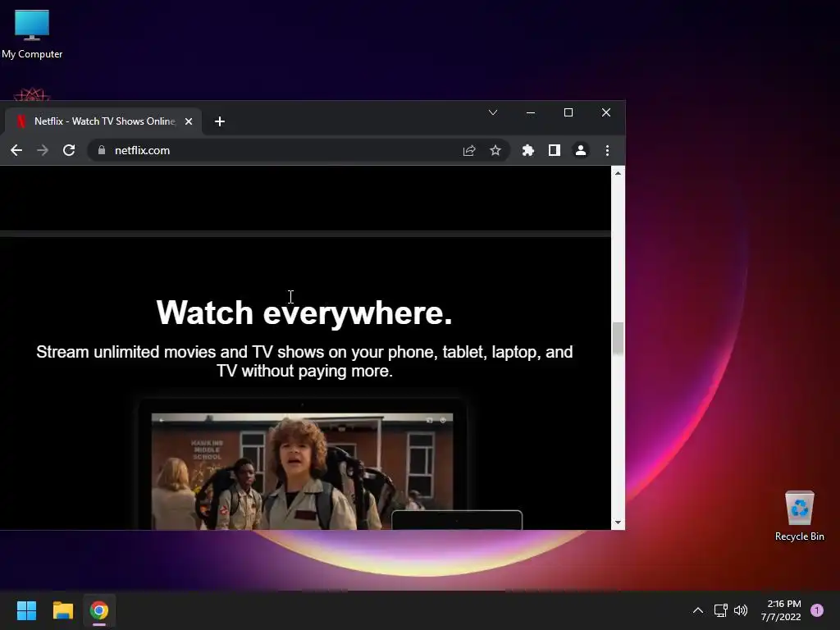The image size is (840, 630).
Task: Open the notification badge in the tray
Action: pyautogui.click(x=817, y=610)
